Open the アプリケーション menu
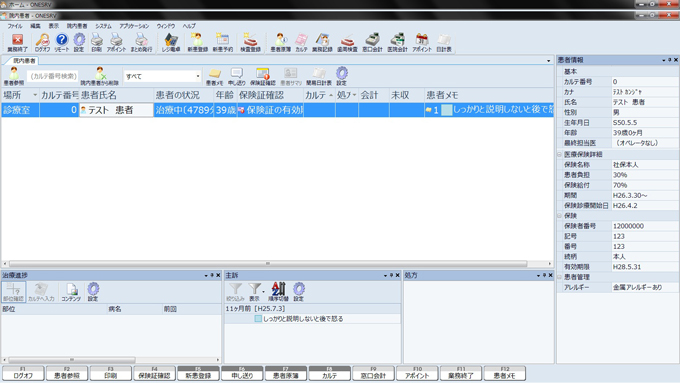 click(134, 26)
